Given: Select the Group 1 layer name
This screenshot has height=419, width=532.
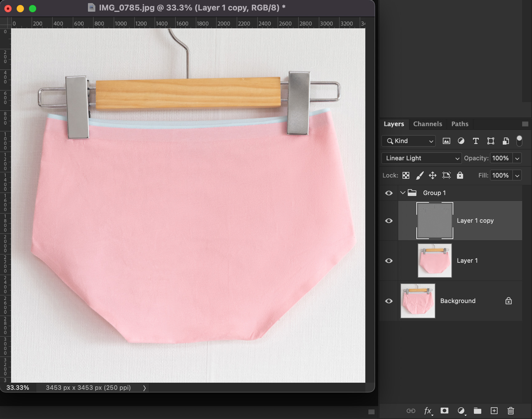Looking at the screenshot, I should click(x=434, y=193).
